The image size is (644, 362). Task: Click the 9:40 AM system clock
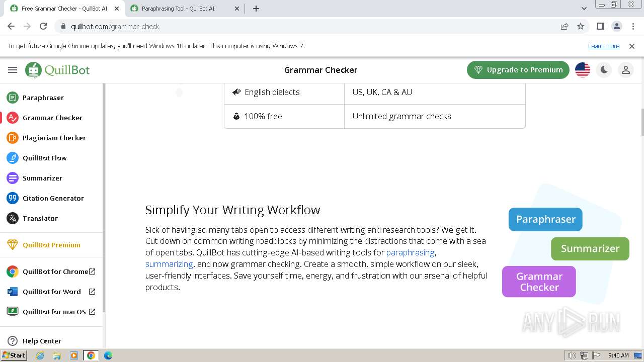[618, 355]
